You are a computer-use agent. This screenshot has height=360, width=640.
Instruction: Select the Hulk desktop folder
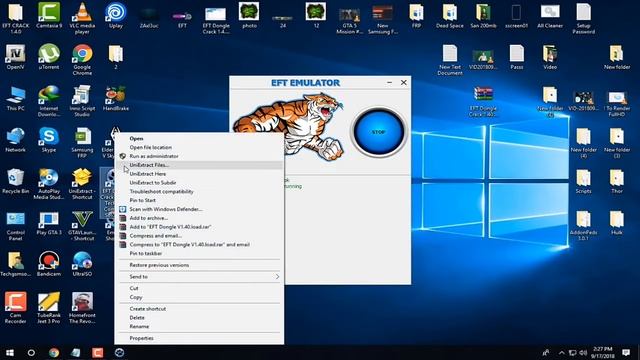click(617, 223)
